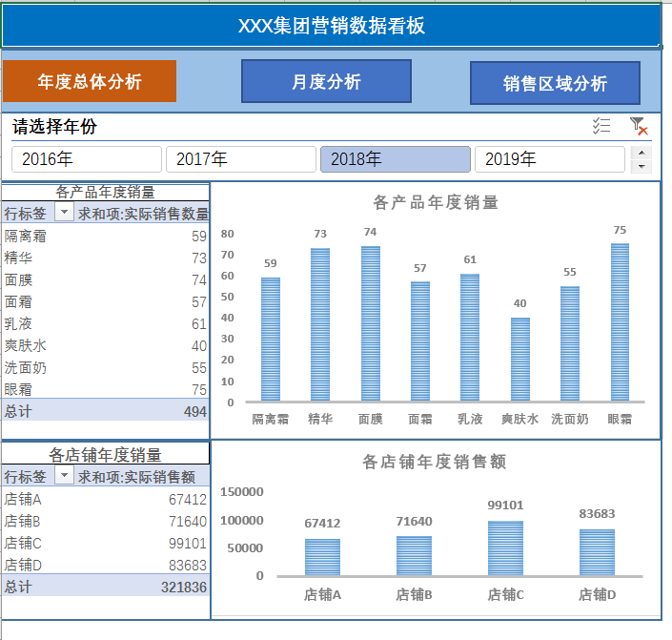Select the dashboard title XXX集团营销数据看板

pyautogui.click(x=332, y=26)
